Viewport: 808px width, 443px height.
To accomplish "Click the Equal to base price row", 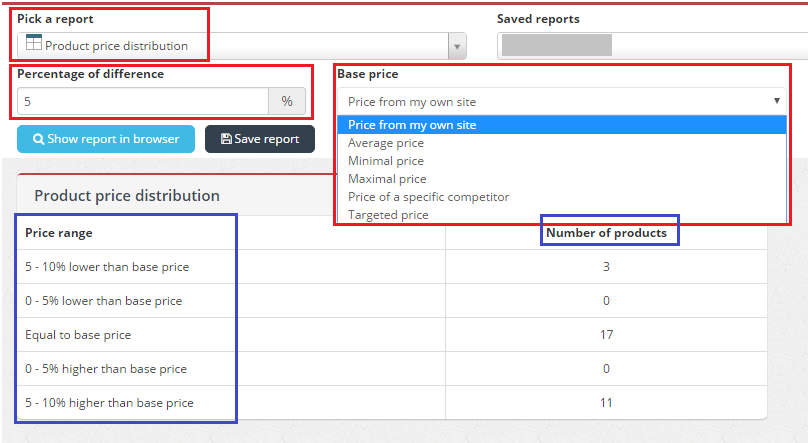I will tap(78, 335).
